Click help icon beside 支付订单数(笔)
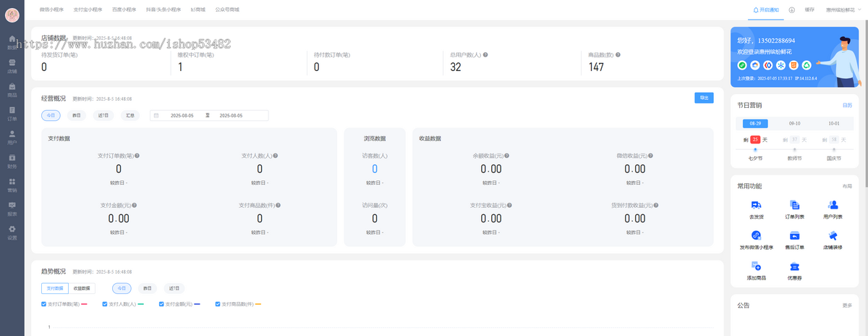Screen dimensions: 868x336 [137, 156]
